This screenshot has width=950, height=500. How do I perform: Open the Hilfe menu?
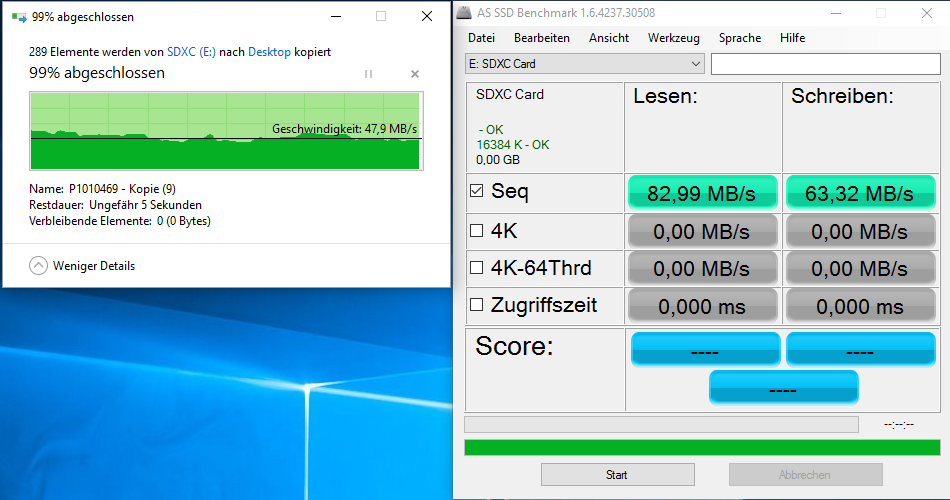792,38
